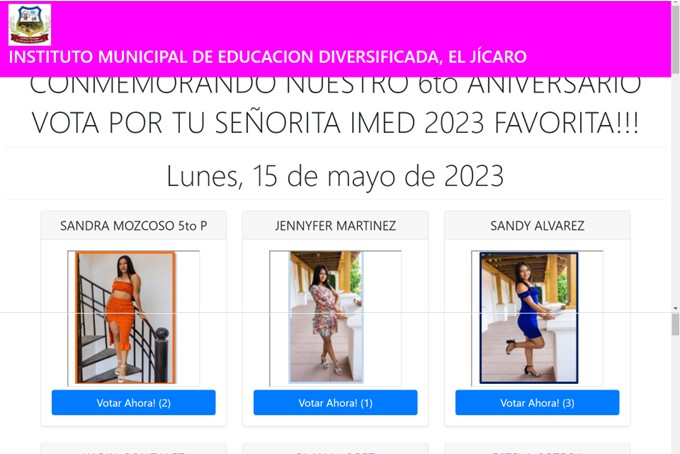Click the small down arrow on the scrollbar
This screenshot has height=454, width=680.
[x=676, y=308]
